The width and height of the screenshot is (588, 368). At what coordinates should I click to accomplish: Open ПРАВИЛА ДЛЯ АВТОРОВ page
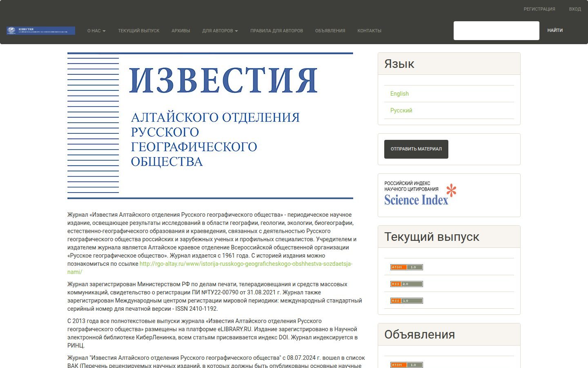276,31
